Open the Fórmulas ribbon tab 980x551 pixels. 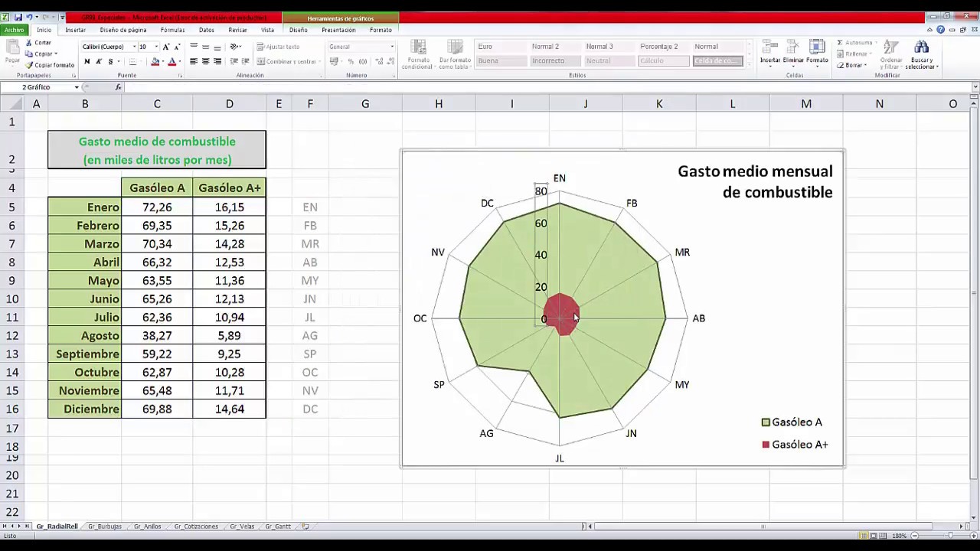172,30
